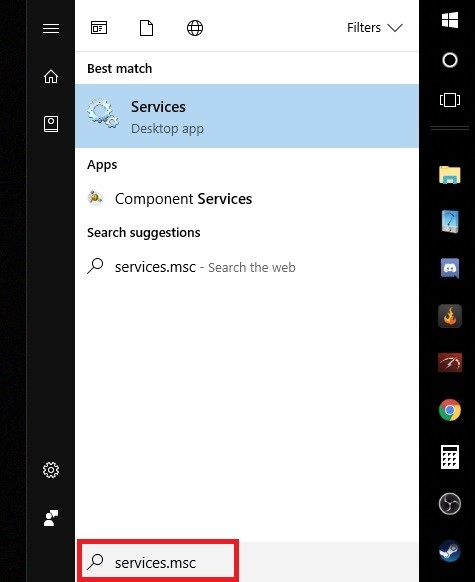Image resolution: width=475 pixels, height=582 pixels.
Task: Open the Windows Start button
Action: [450, 20]
